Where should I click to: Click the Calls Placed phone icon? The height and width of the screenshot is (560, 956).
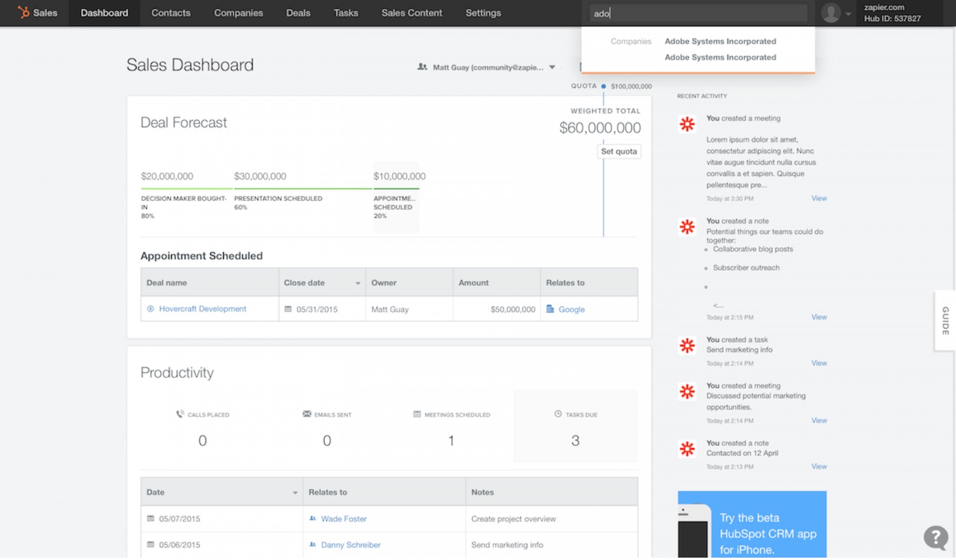[180, 414]
